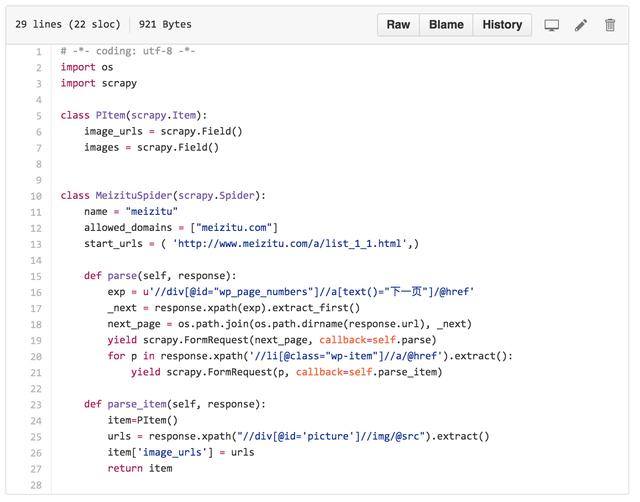Select line number 1
Viewport: 640px width, 502px height.
coord(38,51)
